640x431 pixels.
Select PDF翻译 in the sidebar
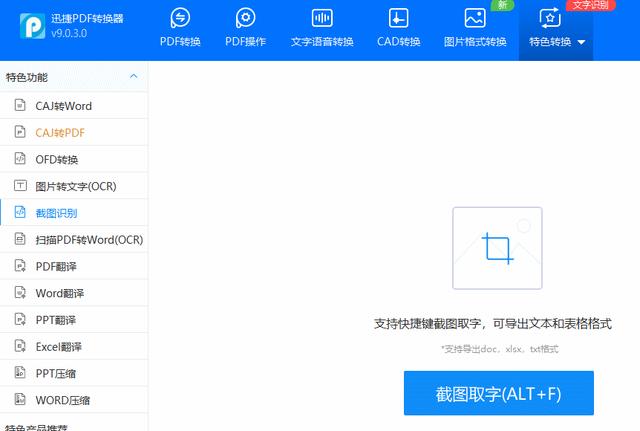click(x=74, y=266)
